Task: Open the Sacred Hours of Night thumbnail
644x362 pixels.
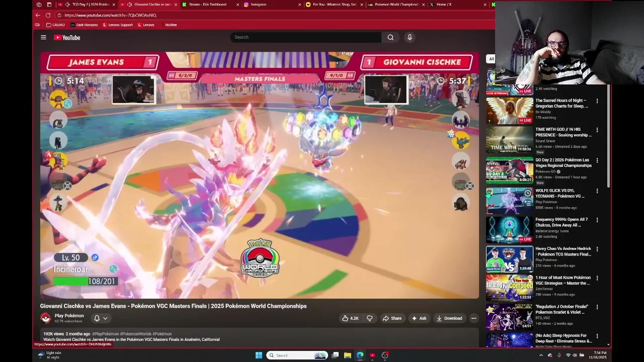Action: 509,111
